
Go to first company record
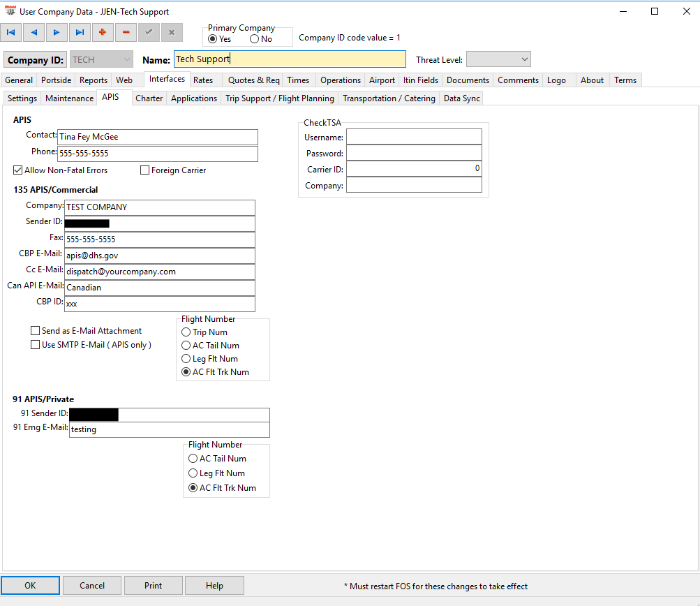click(x=11, y=32)
